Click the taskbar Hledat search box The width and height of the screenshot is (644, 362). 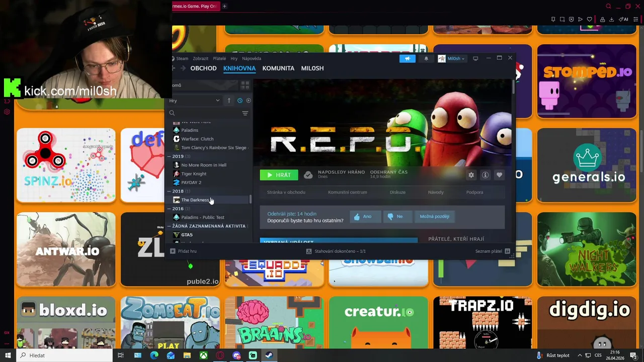point(64,355)
